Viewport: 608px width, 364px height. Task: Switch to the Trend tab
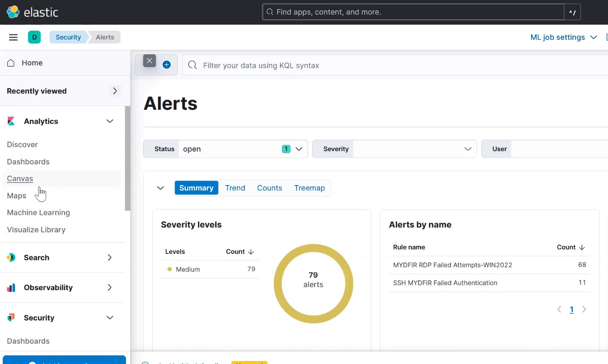pyautogui.click(x=235, y=188)
